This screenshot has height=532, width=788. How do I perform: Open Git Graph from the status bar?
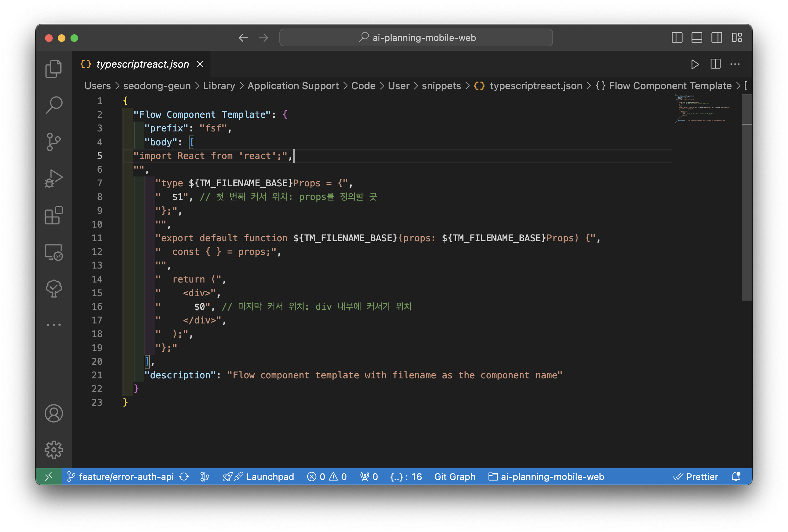coord(455,477)
